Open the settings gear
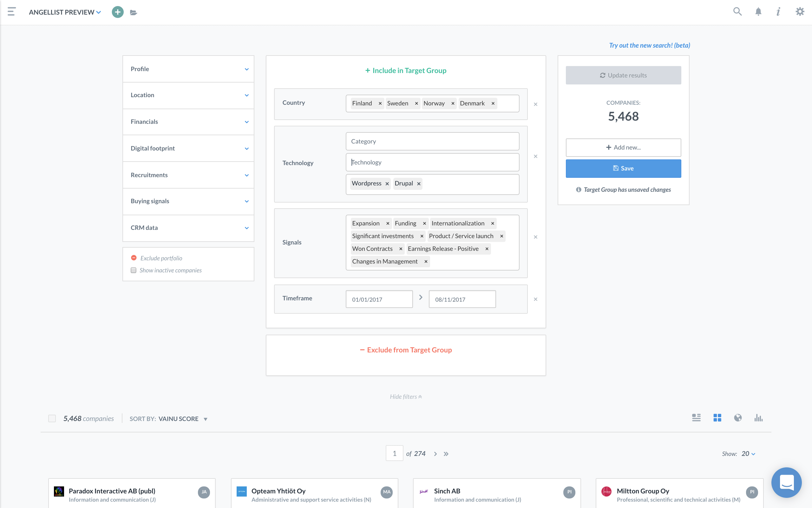812x508 pixels. (x=800, y=12)
